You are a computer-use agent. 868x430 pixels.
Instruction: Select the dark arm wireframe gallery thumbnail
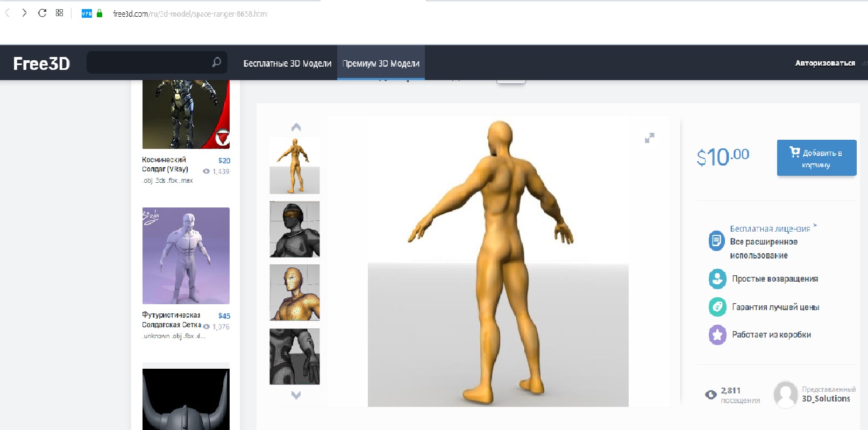[295, 357]
